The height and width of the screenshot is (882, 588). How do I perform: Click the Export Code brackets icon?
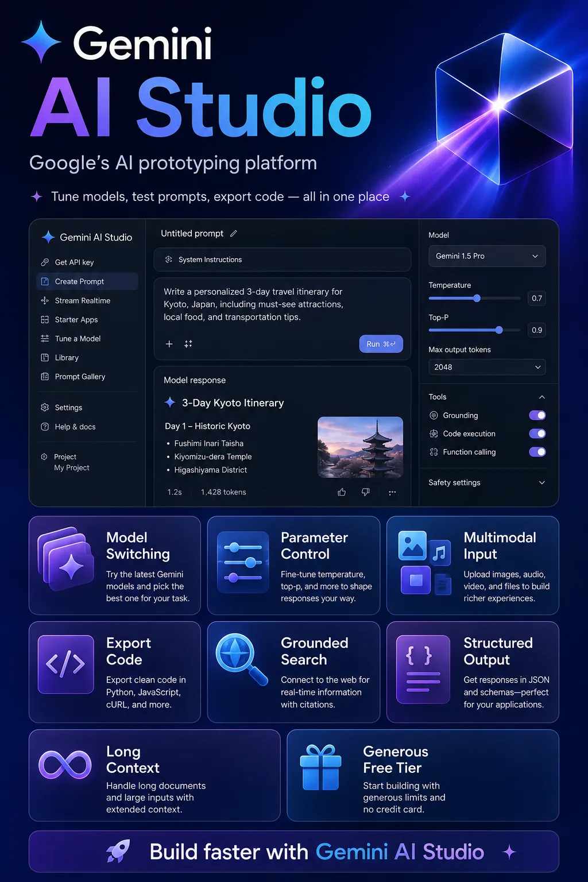65,664
